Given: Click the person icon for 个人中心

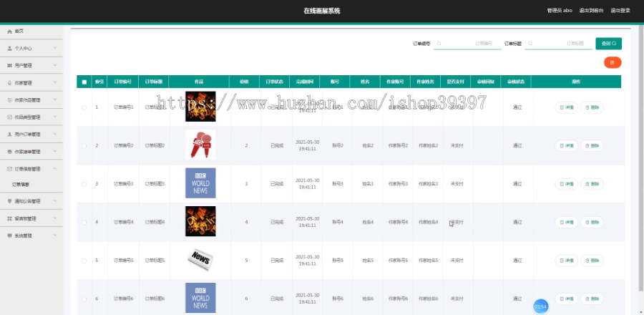Looking at the screenshot, I should 10,49.
